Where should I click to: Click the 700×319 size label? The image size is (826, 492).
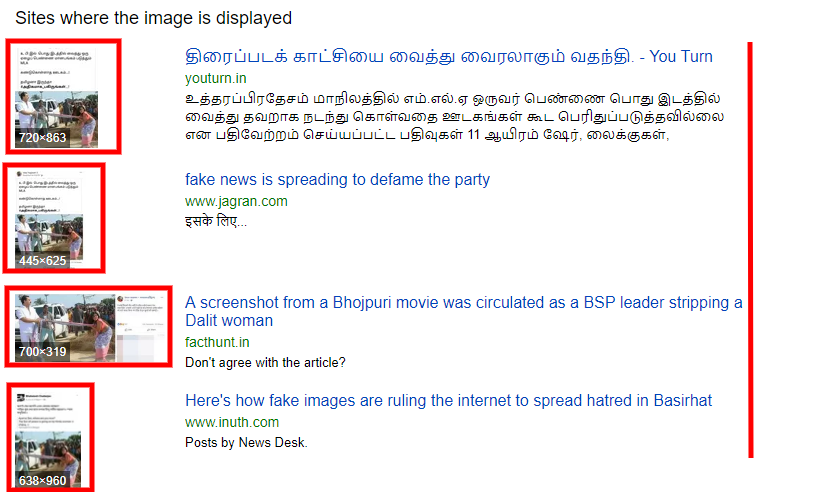[x=43, y=351]
